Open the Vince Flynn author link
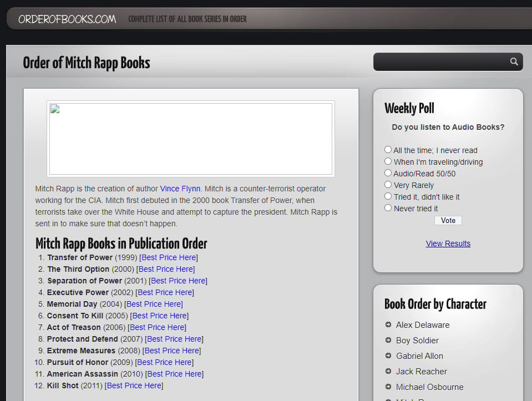Viewport: 532px width, 401px height. [x=180, y=189]
